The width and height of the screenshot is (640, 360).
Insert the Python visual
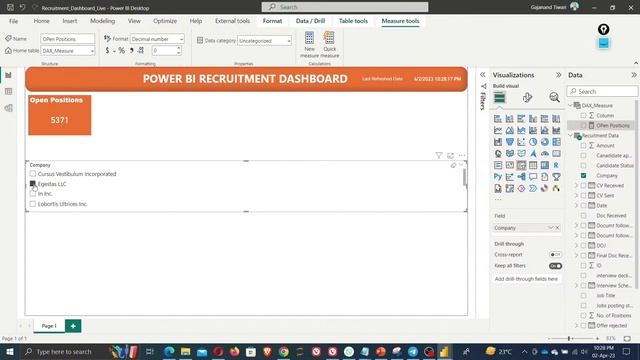coord(498,177)
